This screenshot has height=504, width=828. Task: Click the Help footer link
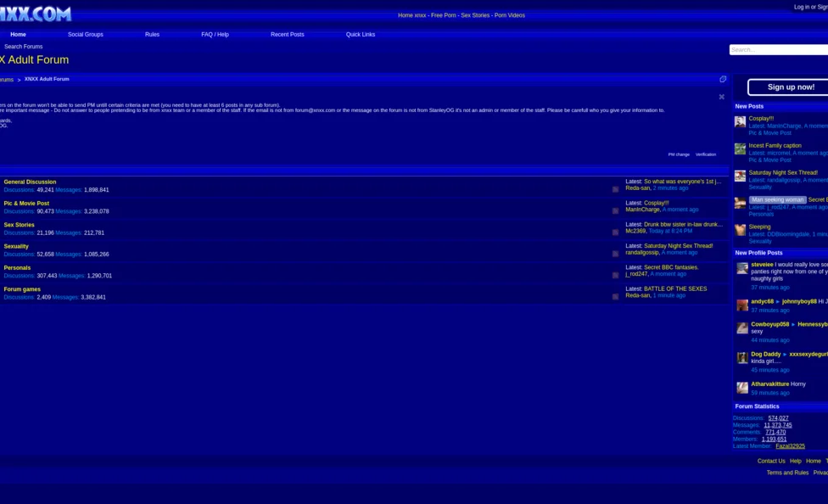point(795,462)
